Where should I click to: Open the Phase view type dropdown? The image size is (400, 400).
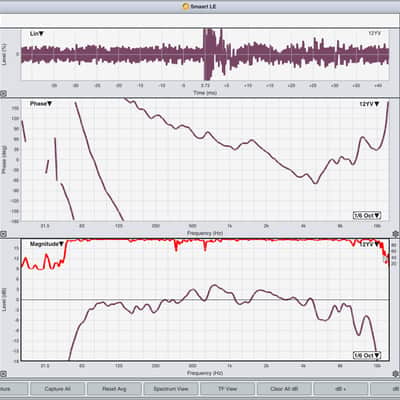click(x=41, y=104)
